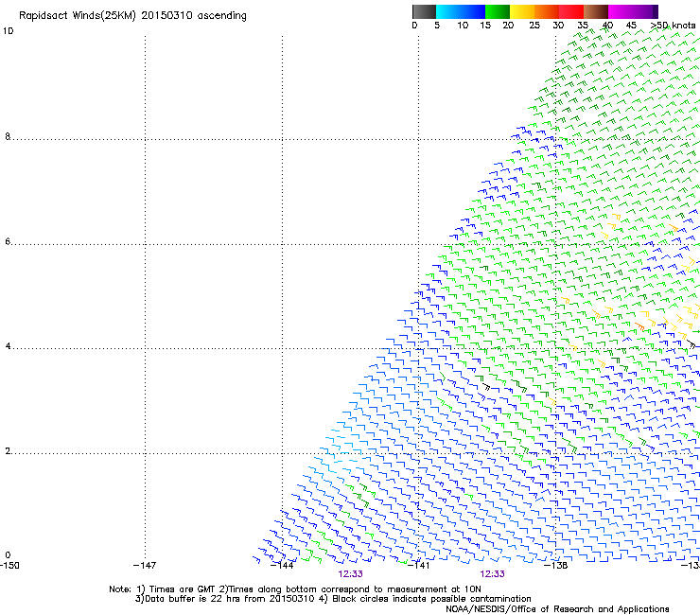Click the latitude axis label '6'
The height and width of the screenshot is (615, 700).
tap(8, 241)
